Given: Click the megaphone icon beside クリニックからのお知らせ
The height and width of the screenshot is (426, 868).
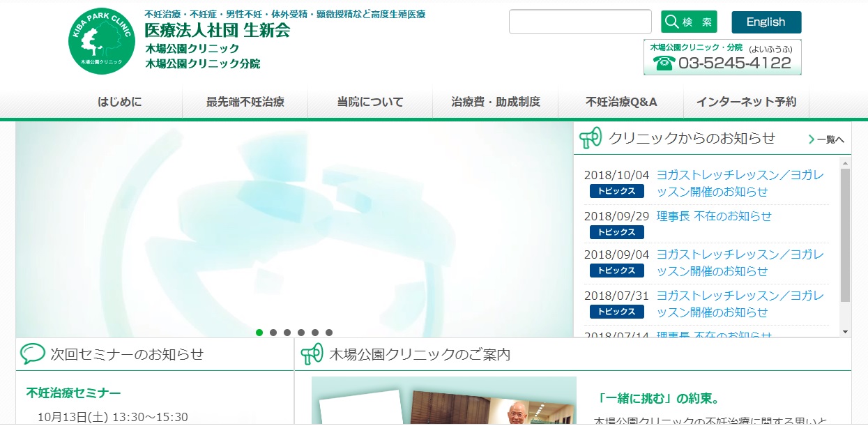Looking at the screenshot, I should click(x=591, y=138).
